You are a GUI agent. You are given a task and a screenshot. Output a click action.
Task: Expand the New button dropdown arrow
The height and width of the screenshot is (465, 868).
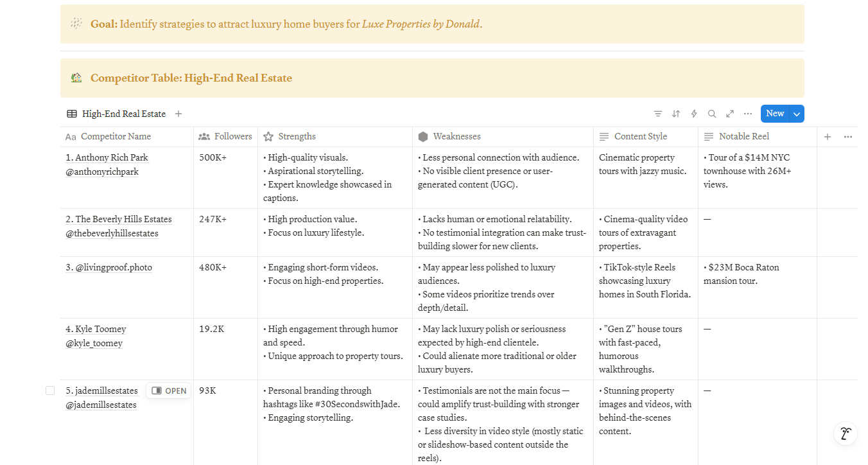click(797, 114)
